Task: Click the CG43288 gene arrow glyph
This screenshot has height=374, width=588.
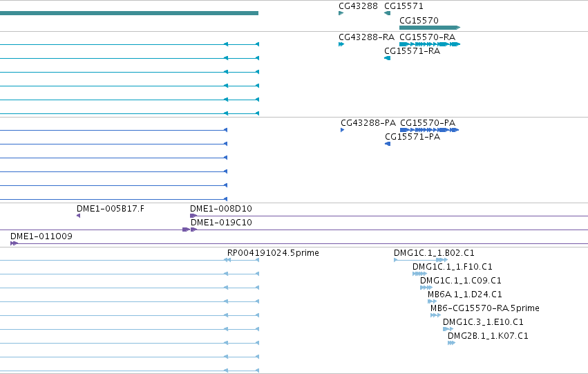Action: pyautogui.click(x=341, y=13)
